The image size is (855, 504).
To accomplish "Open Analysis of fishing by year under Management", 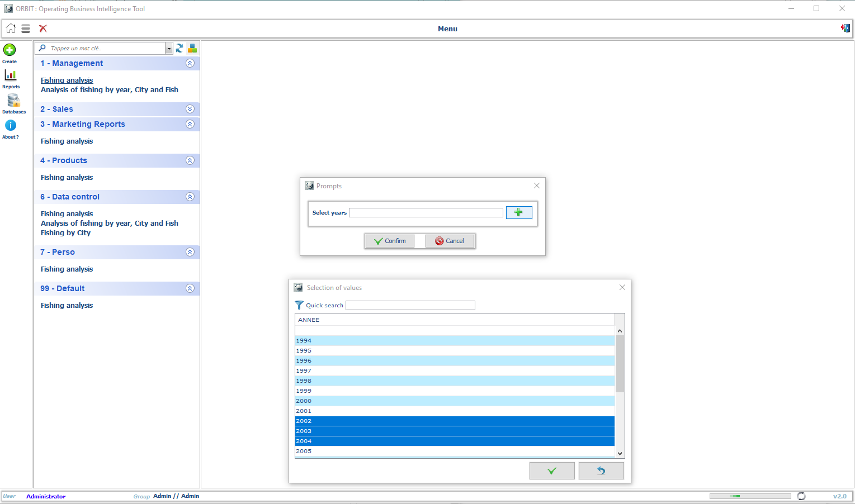I will point(110,90).
